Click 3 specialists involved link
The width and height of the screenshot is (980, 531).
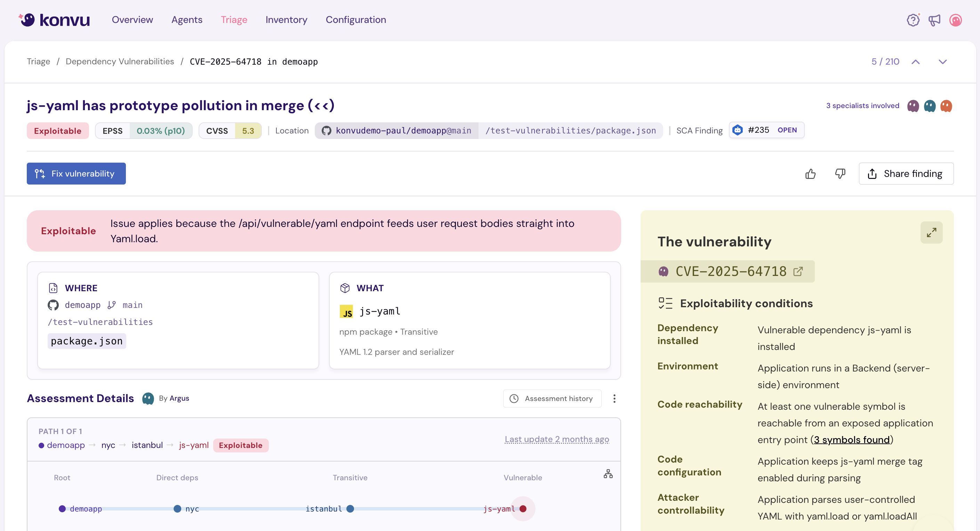pos(863,106)
